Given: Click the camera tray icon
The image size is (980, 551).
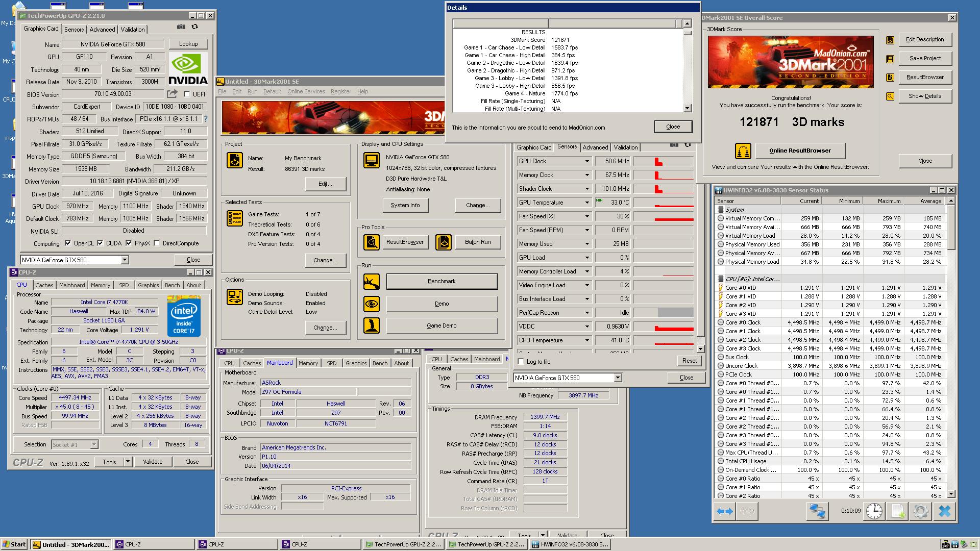Looking at the screenshot, I should click(946, 544).
